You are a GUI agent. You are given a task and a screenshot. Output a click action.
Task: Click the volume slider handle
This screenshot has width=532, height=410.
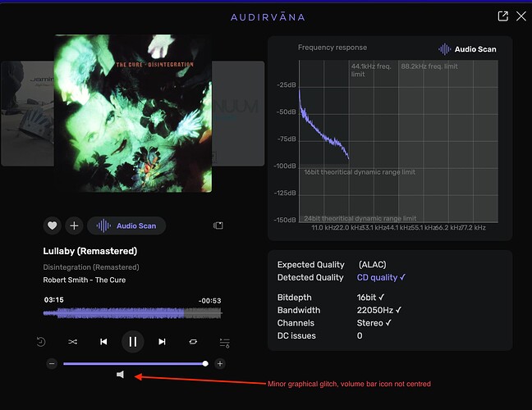[205, 364]
